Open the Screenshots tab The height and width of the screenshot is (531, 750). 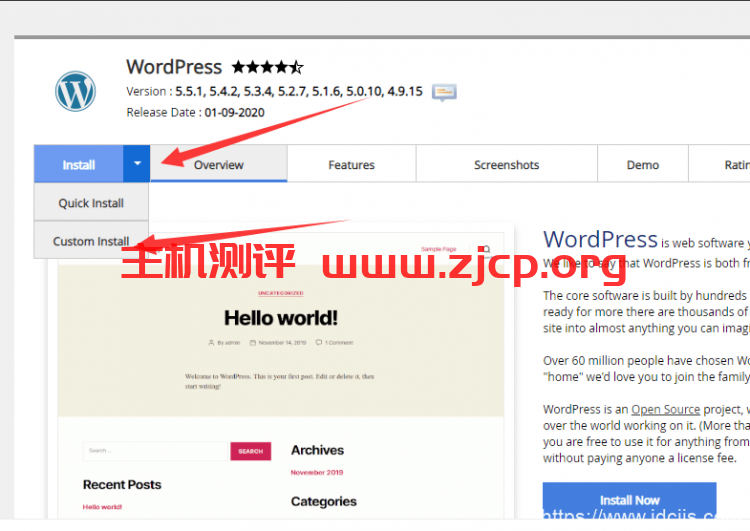point(507,165)
